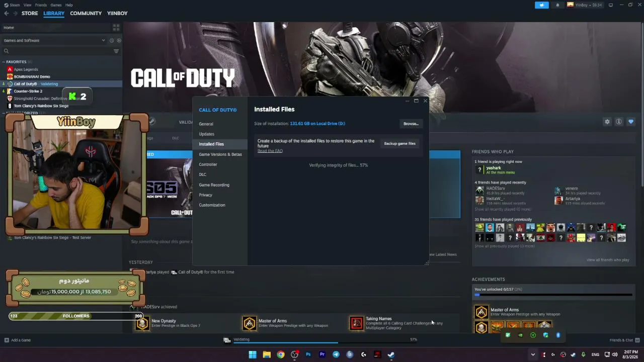The height and width of the screenshot is (362, 644).
Task: Click the ENG language indicator in tray
Action: click(595, 354)
